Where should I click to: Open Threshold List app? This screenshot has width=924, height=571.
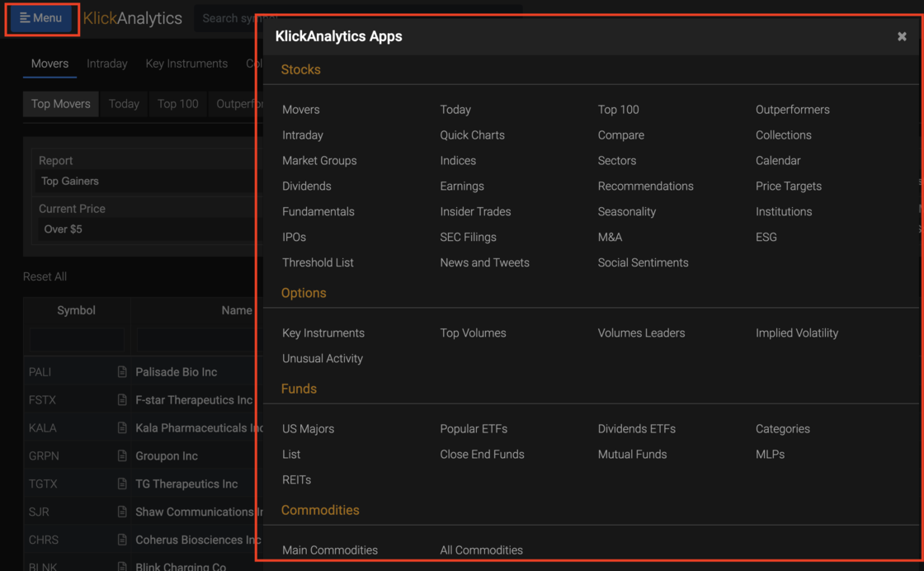coord(318,263)
